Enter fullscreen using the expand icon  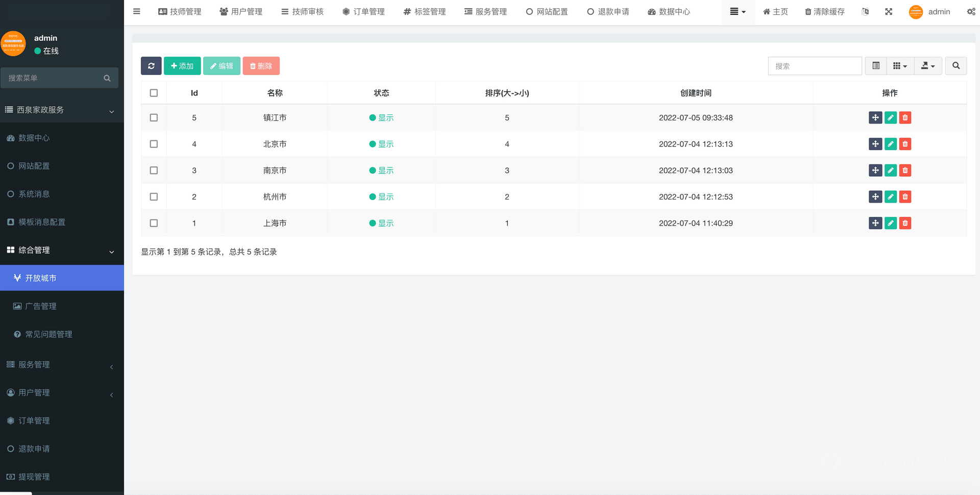(x=889, y=12)
